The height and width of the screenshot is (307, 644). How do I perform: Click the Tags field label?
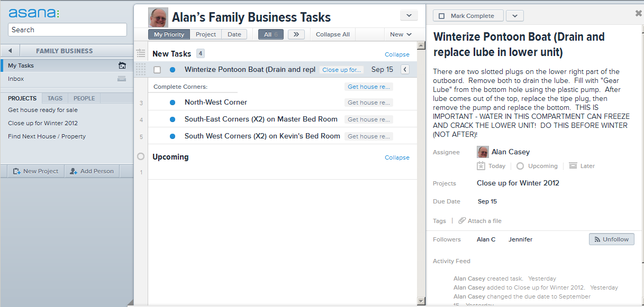pyautogui.click(x=439, y=221)
